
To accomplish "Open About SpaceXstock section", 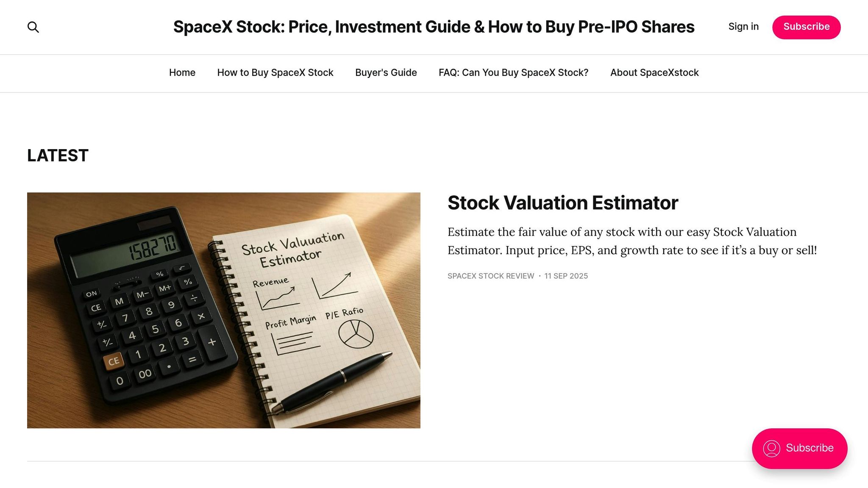I will pyautogui.click(x=654, y=72).
